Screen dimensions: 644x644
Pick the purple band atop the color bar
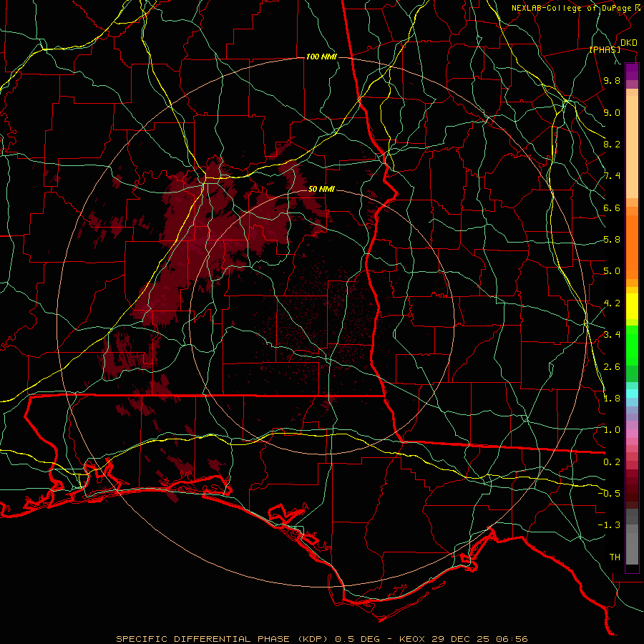pos(632,72)
